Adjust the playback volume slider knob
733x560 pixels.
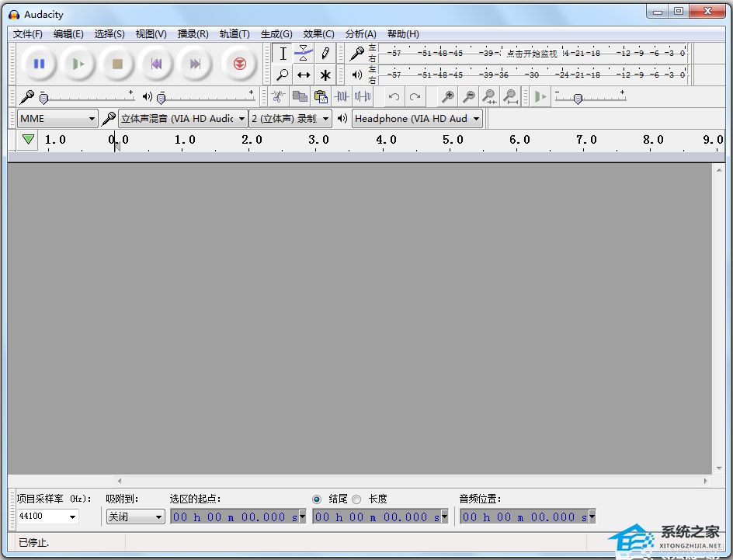pos(162,98)
